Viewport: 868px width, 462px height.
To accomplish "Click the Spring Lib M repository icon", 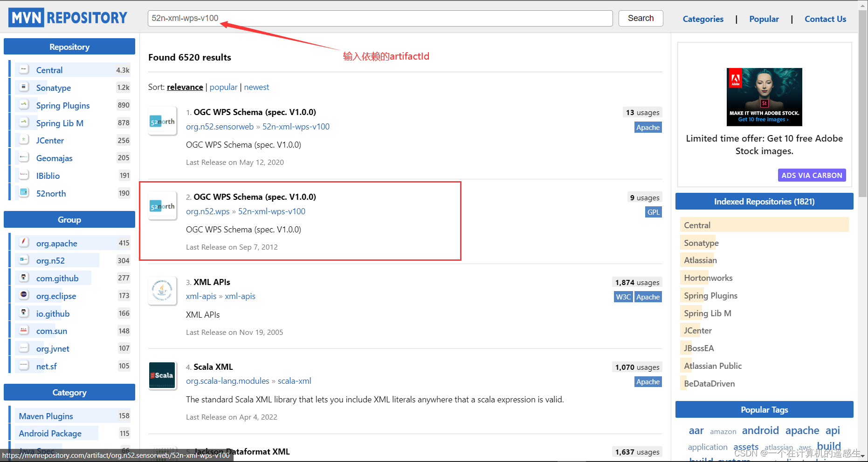I will click(x=24, y=122).
